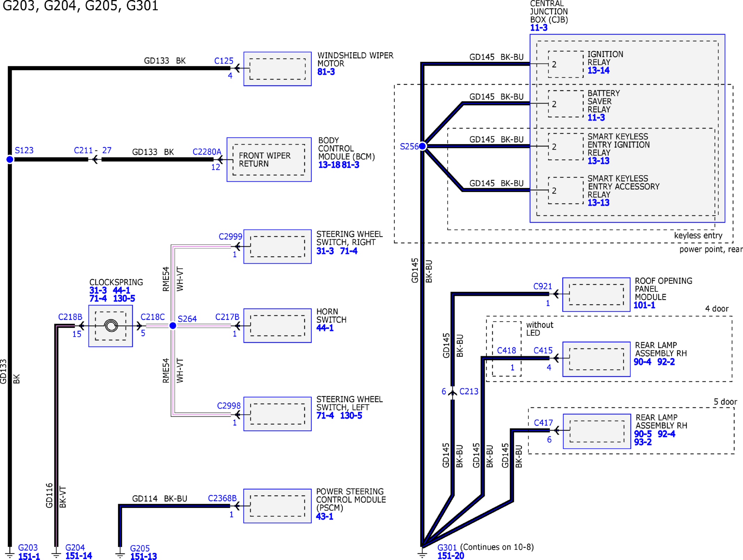Click connector label C213
This screenshot has height=560, width=743.
[x=468, y=391]
